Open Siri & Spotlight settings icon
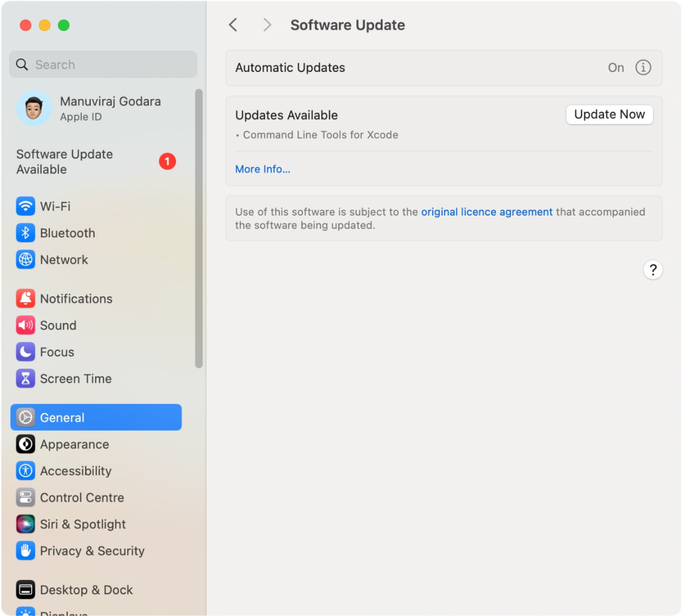This screenshot has width=681, height=616. (x=25, y=524)
